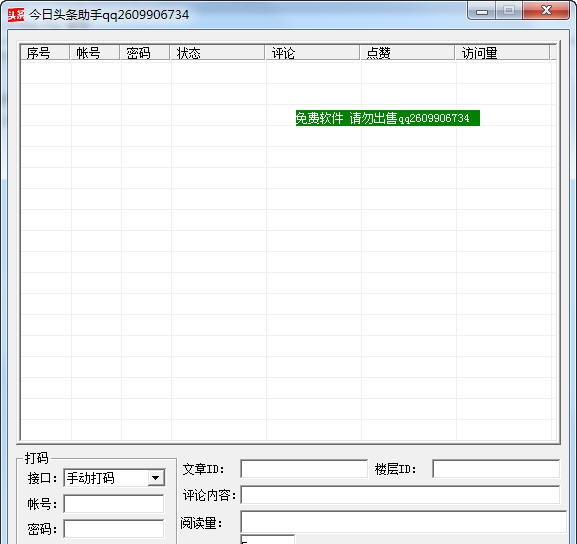Viewport: 577px width, 544px height.
Task: Focus the 打码 密码 input field
Action: [114, 529]
